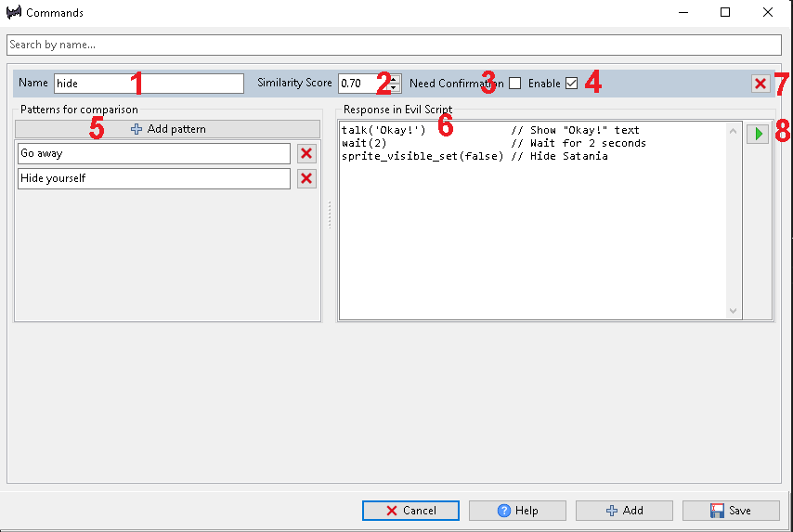Click the Add pattern button
Viewport: 793px width, 532px height.
(x=168, y=129)
